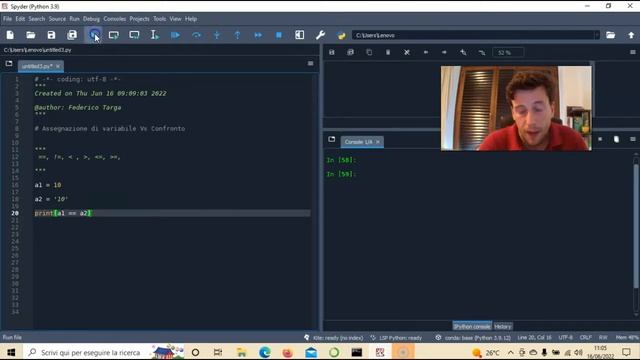Viewport: 640px width, 360px height.
Task: Run file with the play button
Action: (94, 35)
